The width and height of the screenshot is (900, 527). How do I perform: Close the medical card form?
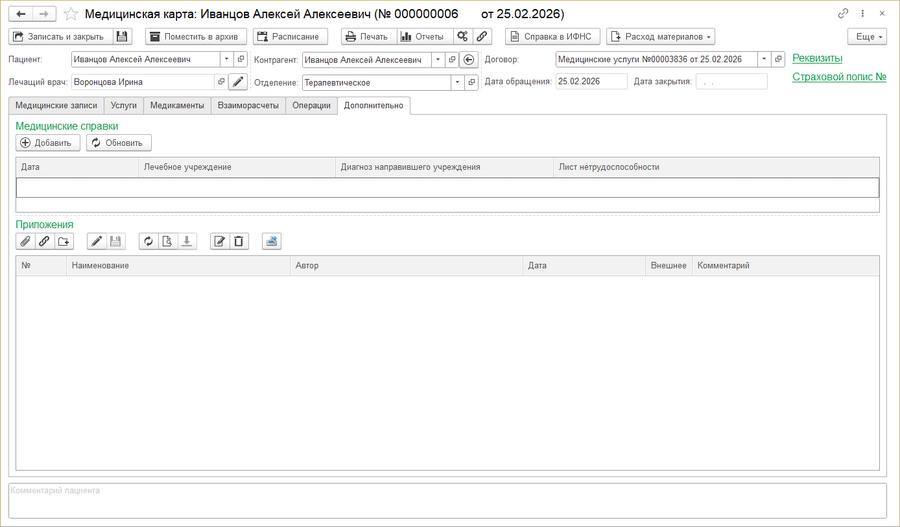coord(882,13)
